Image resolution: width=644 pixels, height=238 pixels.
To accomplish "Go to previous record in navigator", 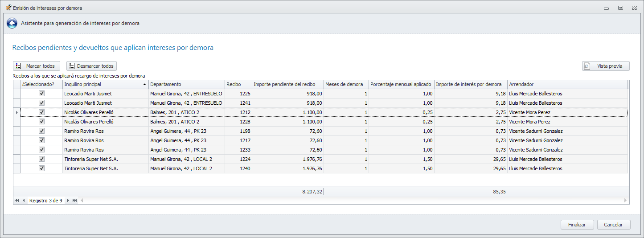I will click(x=24, y=201).
